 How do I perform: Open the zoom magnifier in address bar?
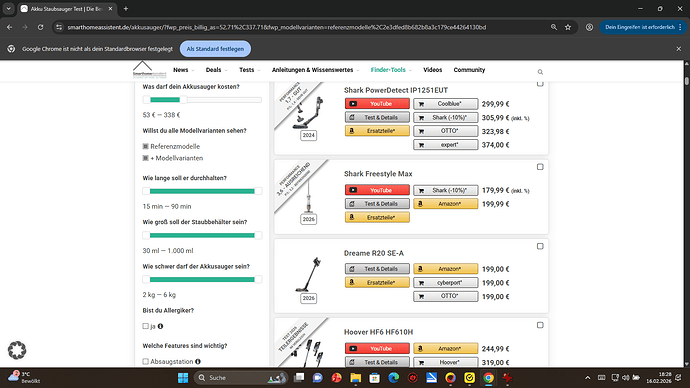pyautogui.click(x=554, y=27)
